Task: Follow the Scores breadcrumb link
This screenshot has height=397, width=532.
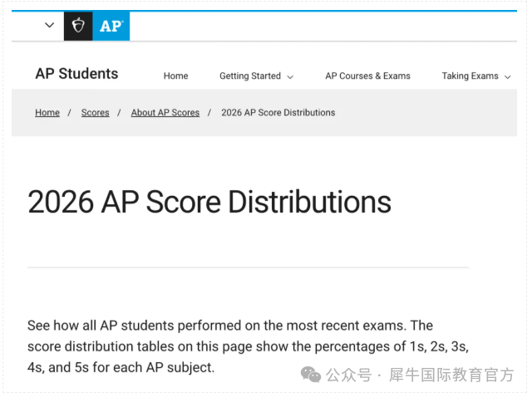Action: coord(96,113)
